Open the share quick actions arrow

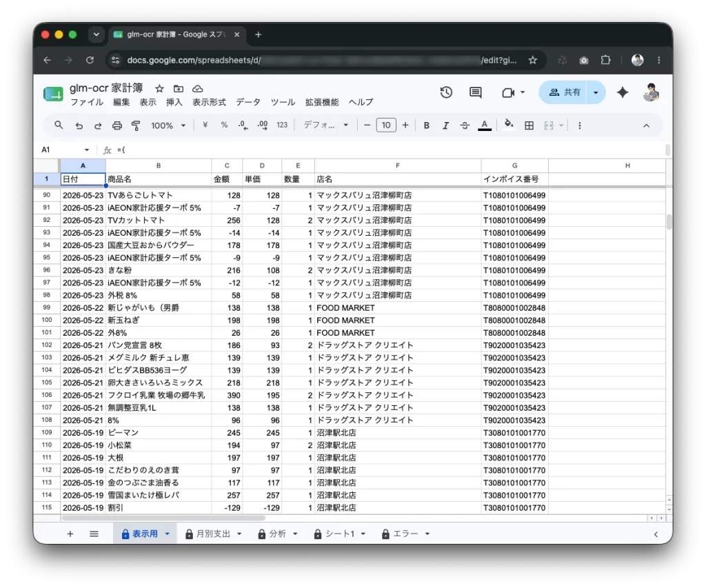point(596,92)
